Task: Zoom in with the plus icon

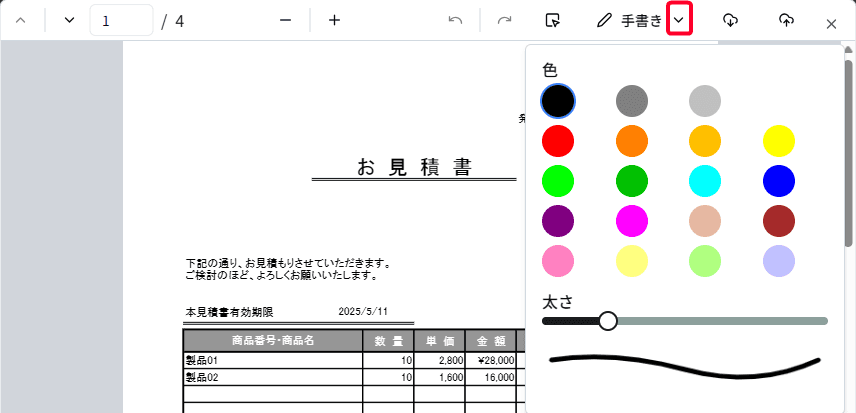Action: pyautogui.click(x=334, y=21)
